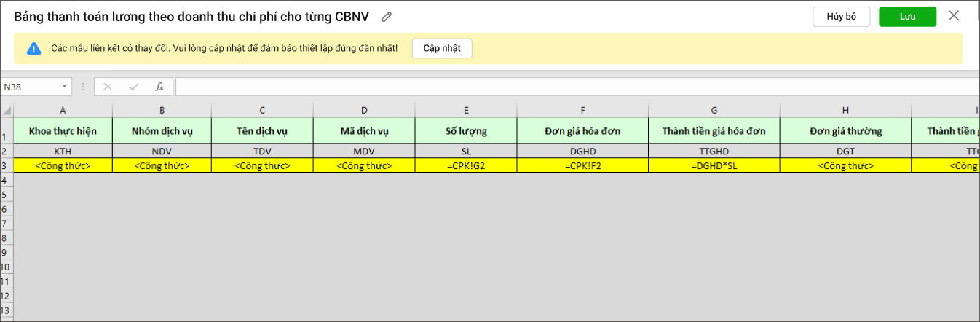This screenshot has height=322, width=980.
Task: Click the select-all corner triangle of the grid
Action: [7, 111]
